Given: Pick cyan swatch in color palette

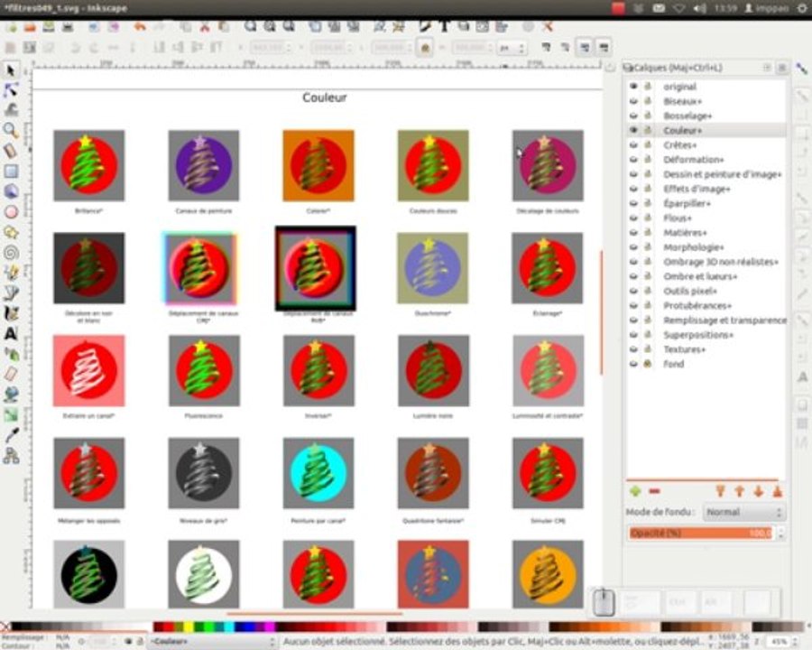Looking at the screenshot, I should pyautogui.click(x=229, y=627).
